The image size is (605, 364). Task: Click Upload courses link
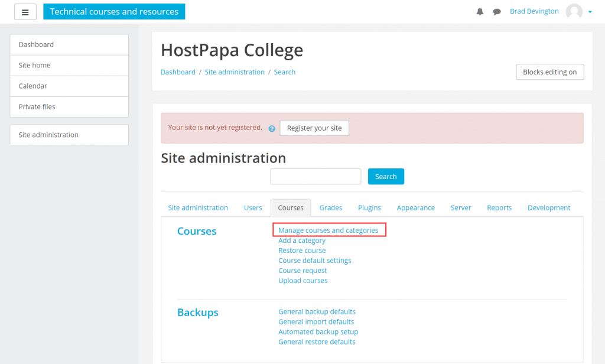(303, 281)
